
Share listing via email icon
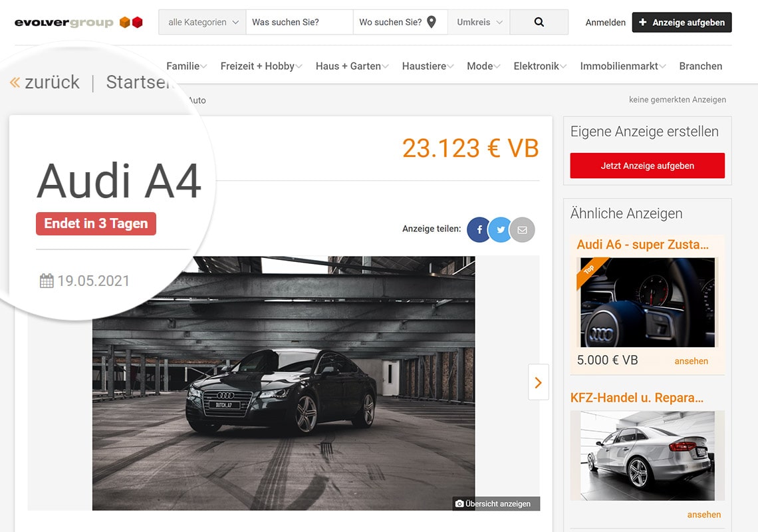522,229
